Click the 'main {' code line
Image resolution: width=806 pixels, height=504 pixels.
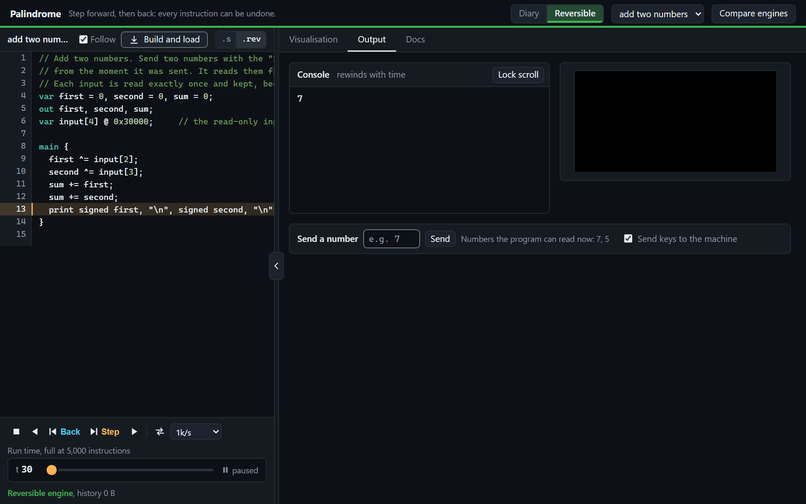53,147
